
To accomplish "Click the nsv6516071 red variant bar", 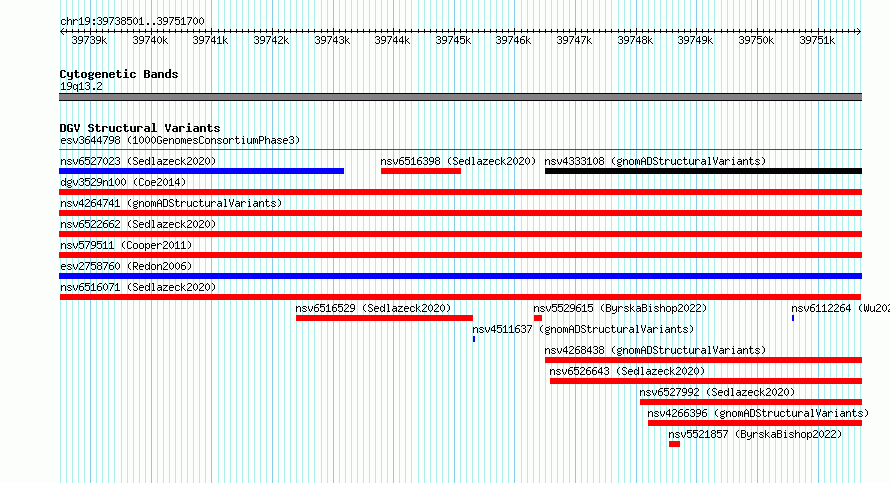I will pos(460,297).
